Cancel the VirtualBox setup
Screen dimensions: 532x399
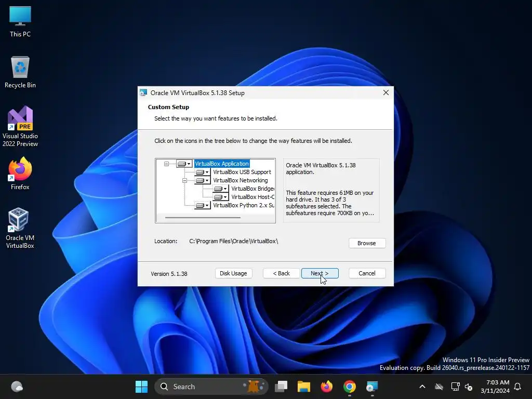point(367,273)
